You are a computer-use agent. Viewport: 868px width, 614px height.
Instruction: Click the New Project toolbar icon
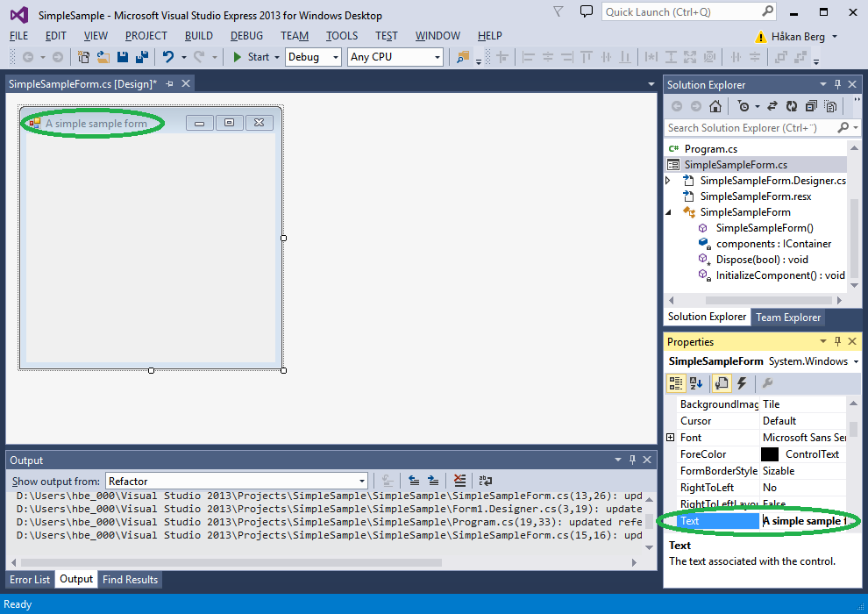click(x=83, y=56)
